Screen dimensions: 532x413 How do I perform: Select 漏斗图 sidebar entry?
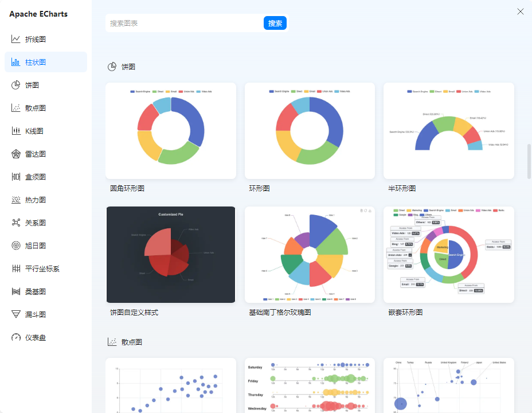46,314
